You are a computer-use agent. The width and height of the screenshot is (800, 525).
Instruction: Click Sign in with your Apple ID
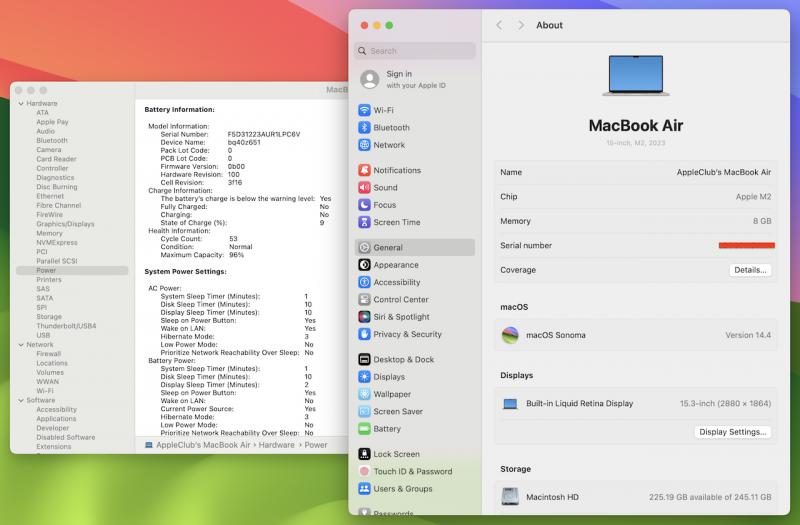[415, 79]
